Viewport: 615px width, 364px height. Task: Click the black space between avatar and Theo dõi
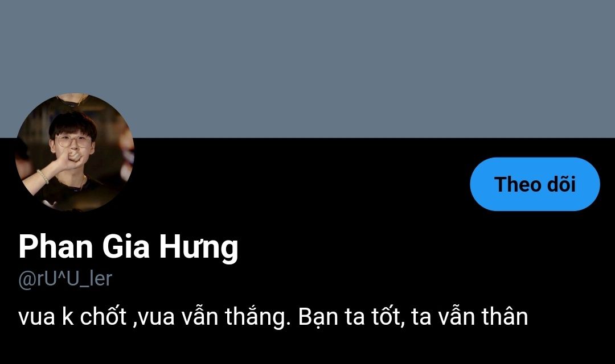pyautogui.click(x=302, y=184)
